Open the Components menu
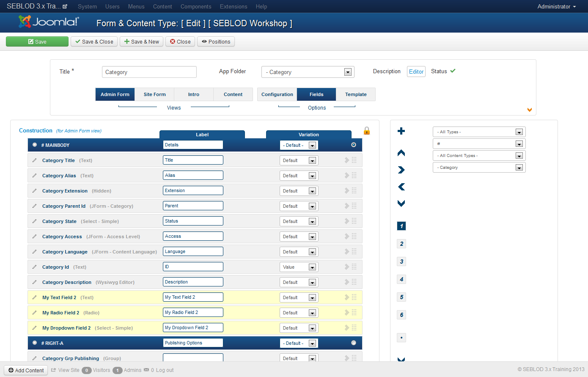 [x=196, y=6]
